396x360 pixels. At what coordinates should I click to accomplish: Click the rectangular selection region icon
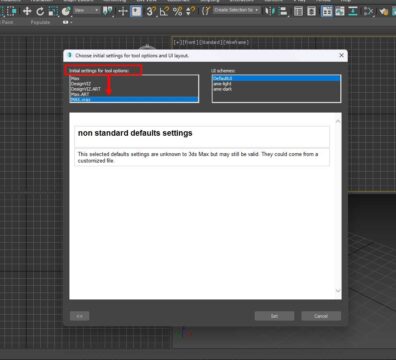[13, 11]
